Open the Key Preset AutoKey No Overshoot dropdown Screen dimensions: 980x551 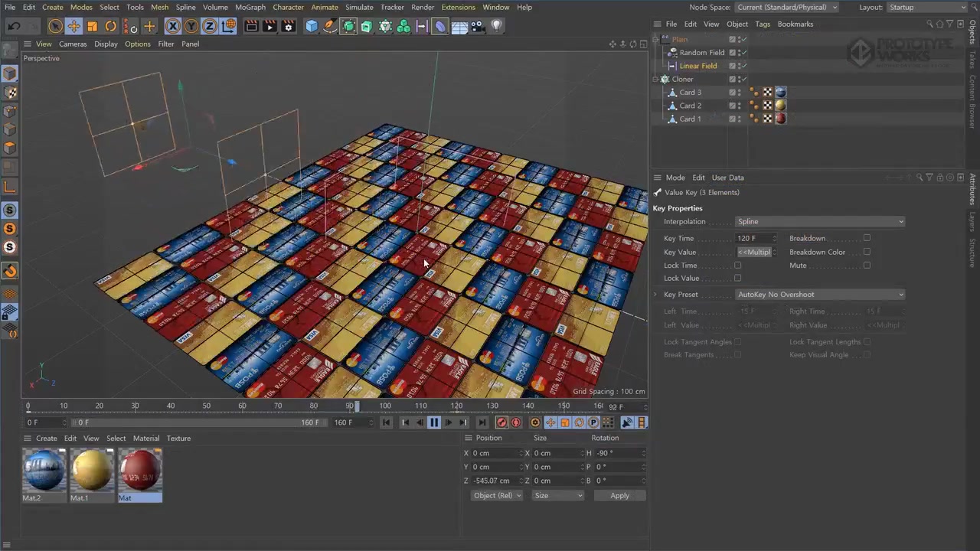[x=819, y=295]
